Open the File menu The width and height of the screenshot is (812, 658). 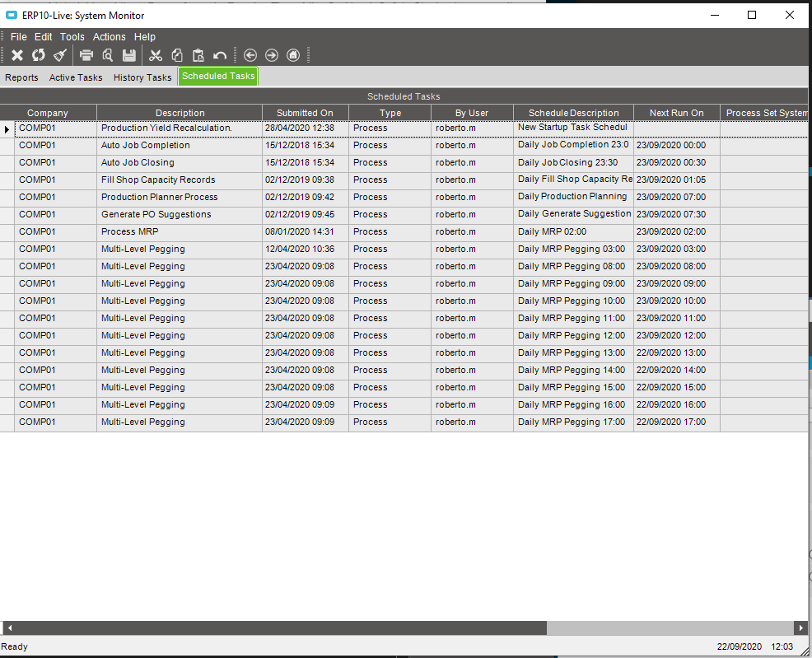pos(19,37)
